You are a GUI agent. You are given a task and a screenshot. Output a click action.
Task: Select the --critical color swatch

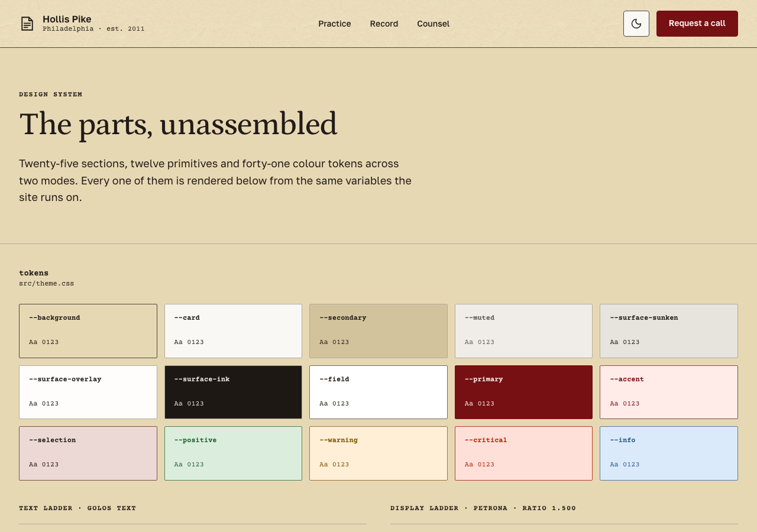tap(523, 453)
